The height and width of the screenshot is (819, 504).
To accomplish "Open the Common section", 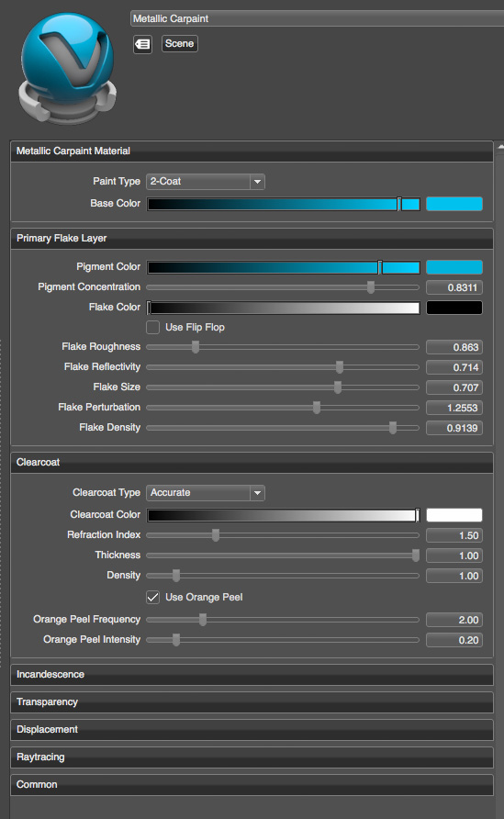I will pyautogui.click(x=252, y=785).
